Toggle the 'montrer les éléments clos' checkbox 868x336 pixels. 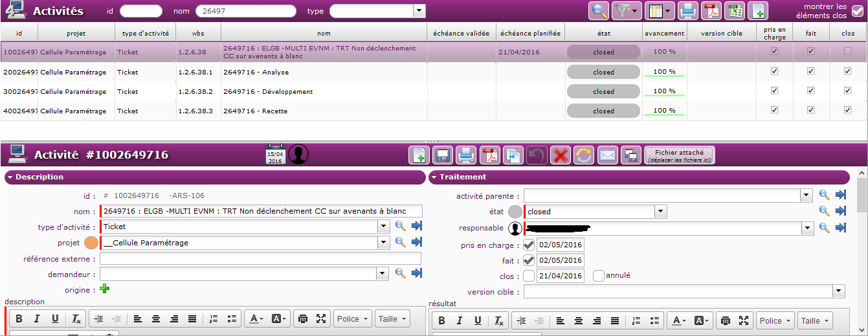(858, 11)
